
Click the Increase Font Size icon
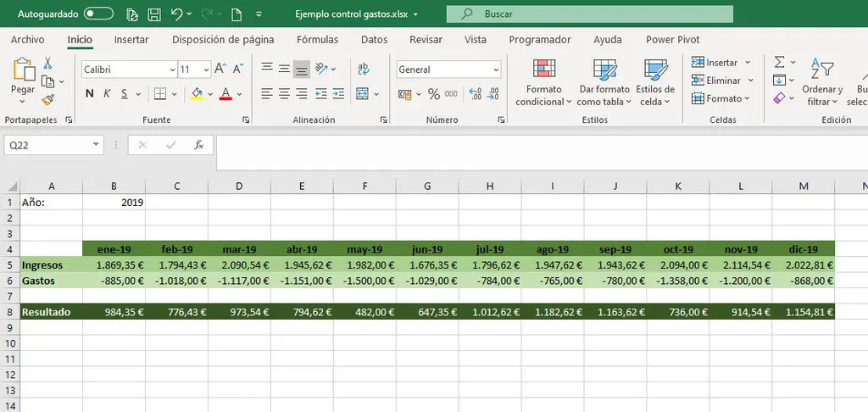click(x=220, y=70)
